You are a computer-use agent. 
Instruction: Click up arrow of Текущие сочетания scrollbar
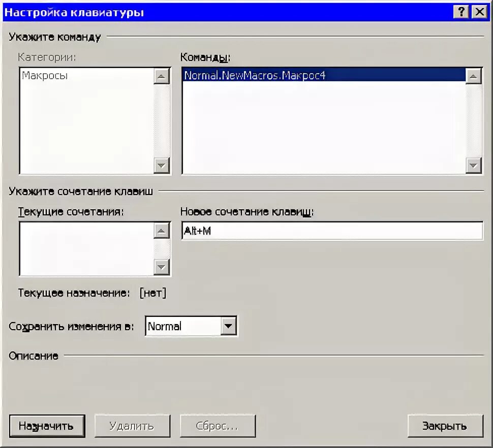pyautogui.click(x=161, y=231)
